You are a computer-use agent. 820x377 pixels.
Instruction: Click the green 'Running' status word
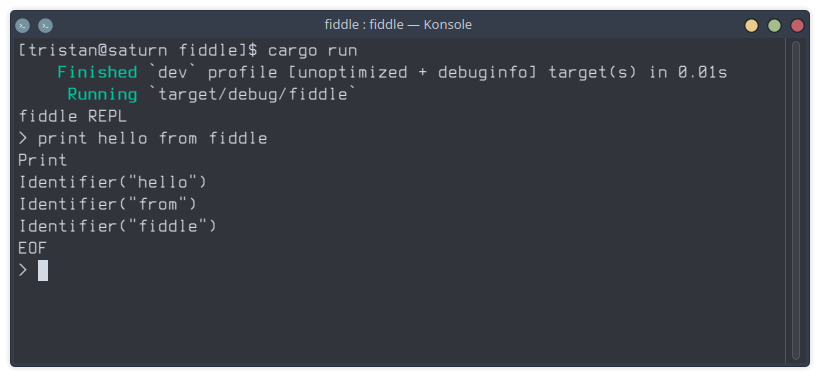[102, 94]
